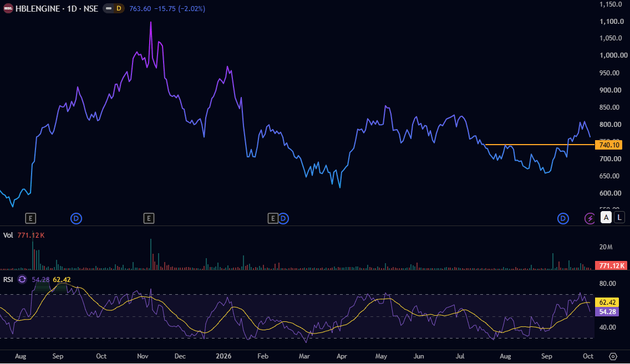The width and height of the screenshot is (630, 364).
Task: Click the RSI value 54.28 in legend
Action: [x=40, y=280]
